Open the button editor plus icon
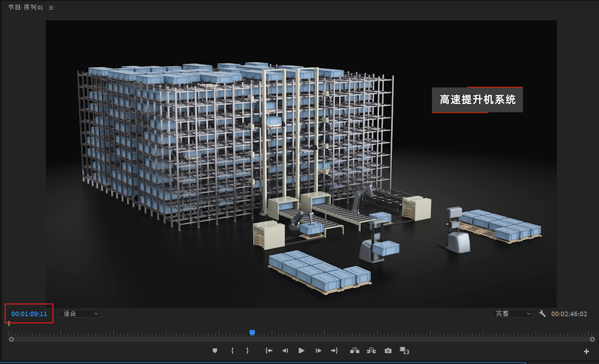This screenshot has height=364, width=599. pyautogui.click(x=587, y=351)
